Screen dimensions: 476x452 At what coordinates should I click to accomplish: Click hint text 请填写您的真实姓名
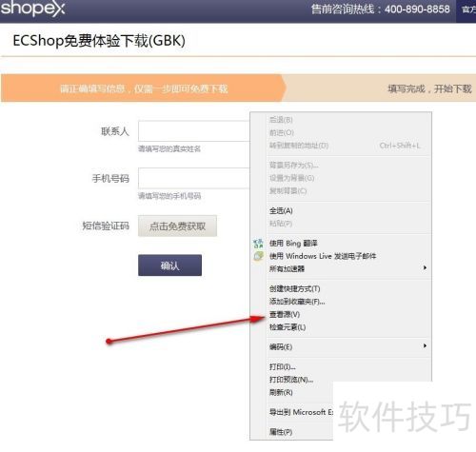pos(169,148)
